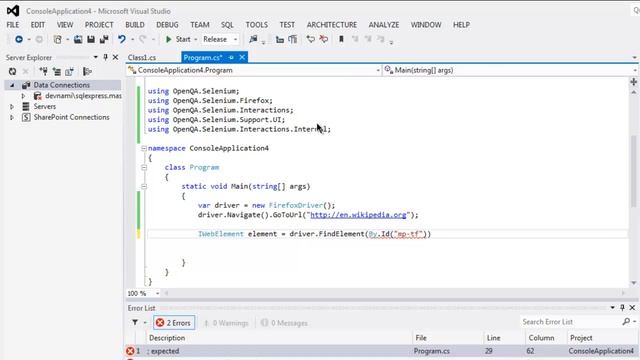Save Program.cs using the Save icon
The width and height of the screenshot is (640, 360).
click(x=91, y=39)
